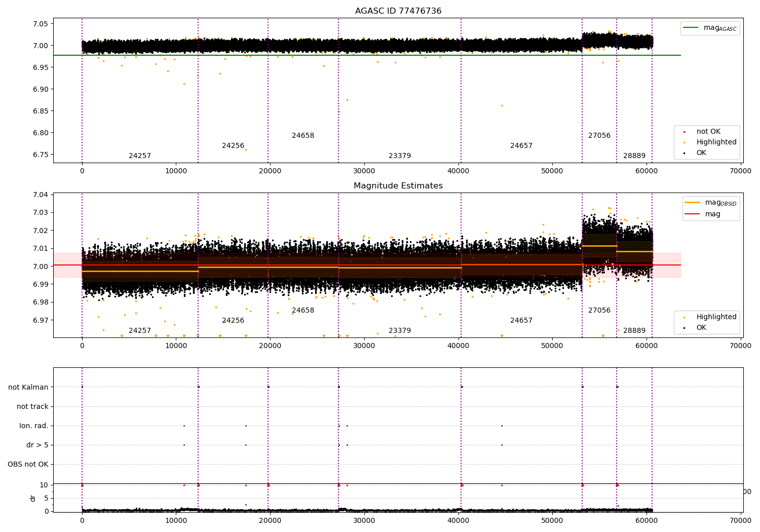Click obsid label 28889 in the top plot

point(634,156)
